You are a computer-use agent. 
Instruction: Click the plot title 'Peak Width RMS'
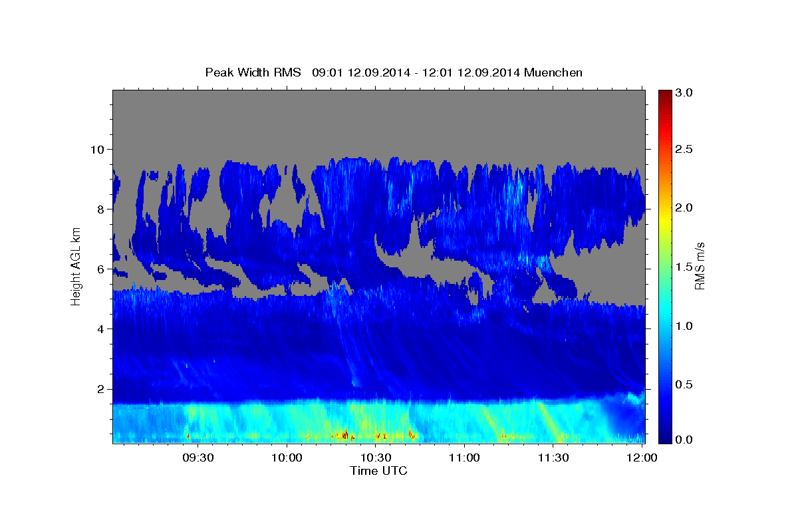tap(253, 72)
